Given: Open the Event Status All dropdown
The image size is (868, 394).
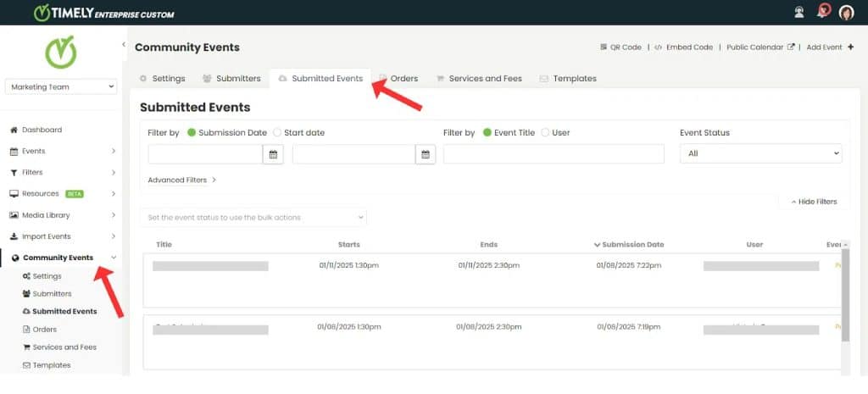Looking at the screenshot, I should 760,153.
